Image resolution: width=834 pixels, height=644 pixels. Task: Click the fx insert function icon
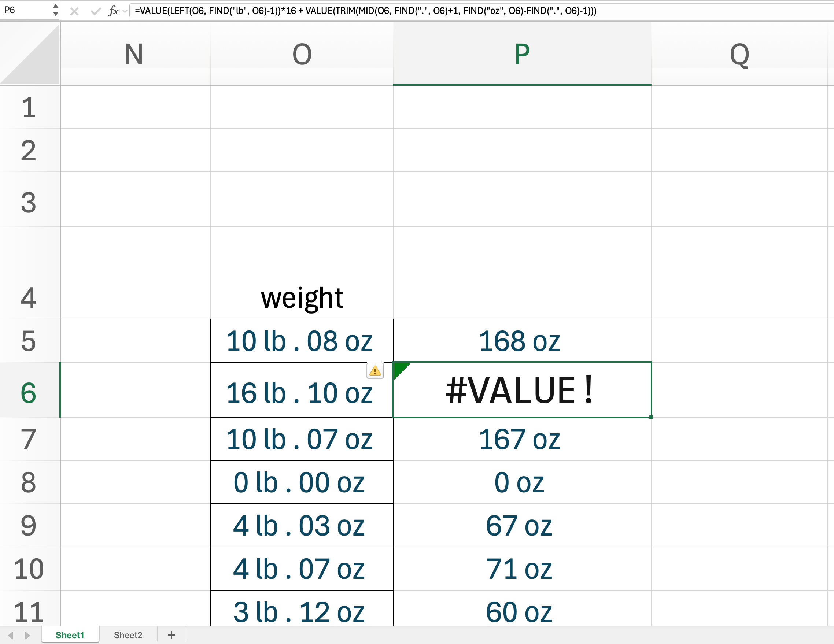tap(114, 11)
